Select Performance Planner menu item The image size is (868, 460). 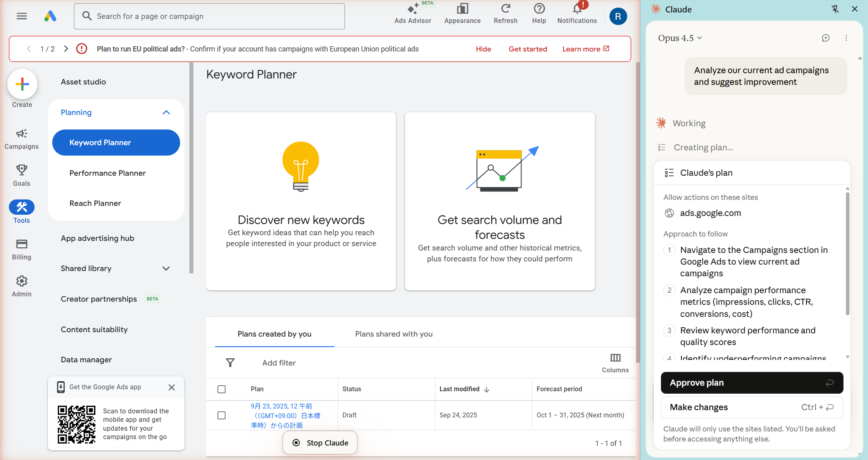pos(107,173)
